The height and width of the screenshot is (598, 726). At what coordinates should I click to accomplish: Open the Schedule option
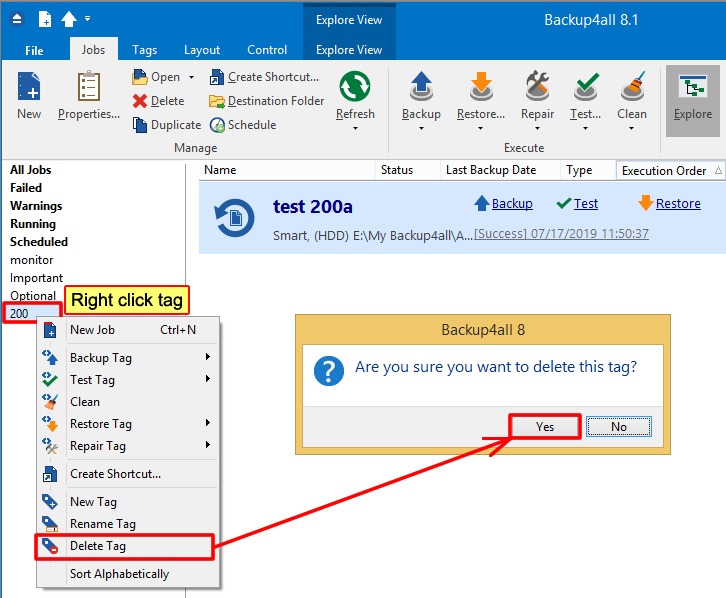coord(243,125)
